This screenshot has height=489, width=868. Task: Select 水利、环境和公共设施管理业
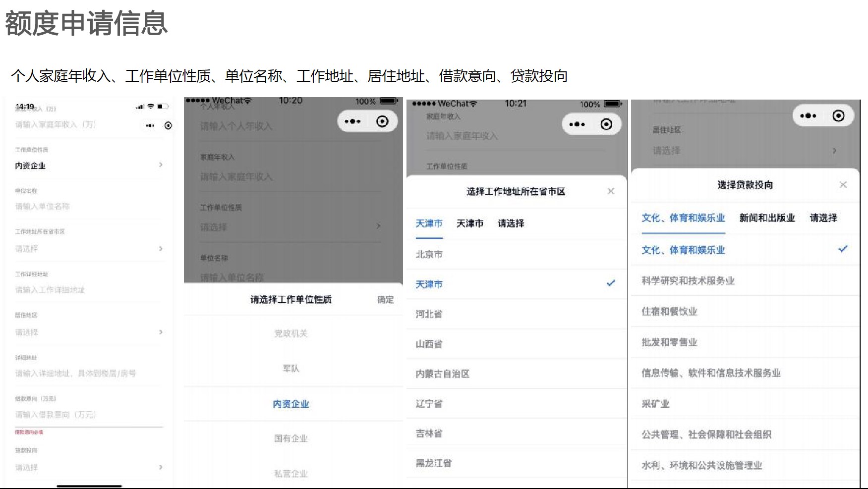coord(745,465)
